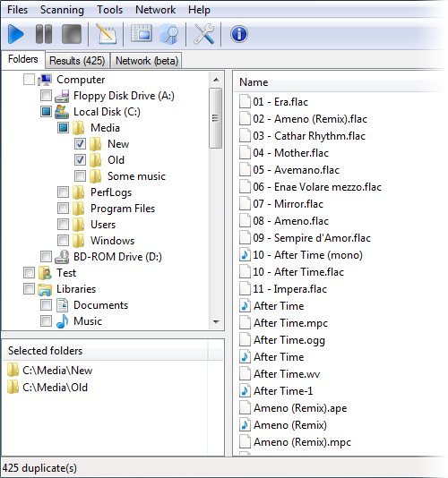The image size is (448, 478).
Task: Uncheck the New folder checkbox
Action: click(x=81, y=144)
